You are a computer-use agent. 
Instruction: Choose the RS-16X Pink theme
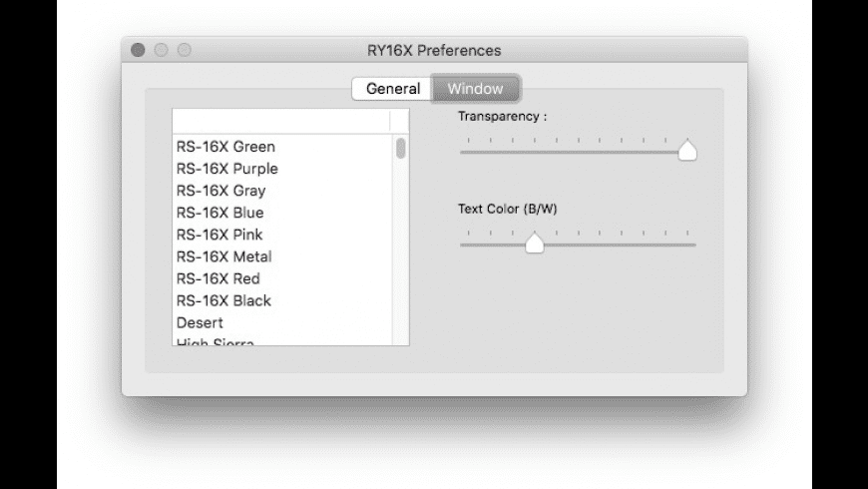pyautogui.click(x=219, y=235)
